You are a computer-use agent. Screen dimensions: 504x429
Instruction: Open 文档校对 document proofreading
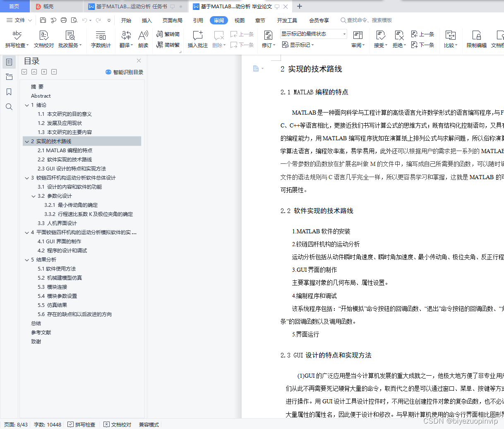click(44, 39)
